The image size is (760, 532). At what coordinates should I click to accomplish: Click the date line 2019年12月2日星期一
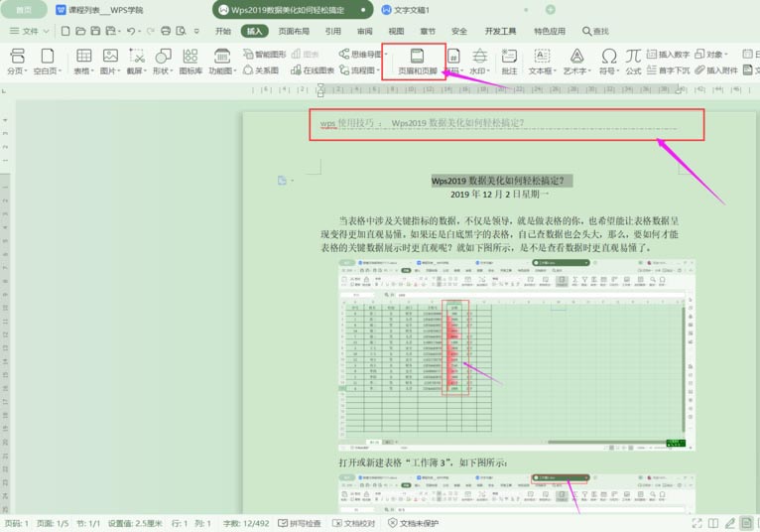coord(499,194)
